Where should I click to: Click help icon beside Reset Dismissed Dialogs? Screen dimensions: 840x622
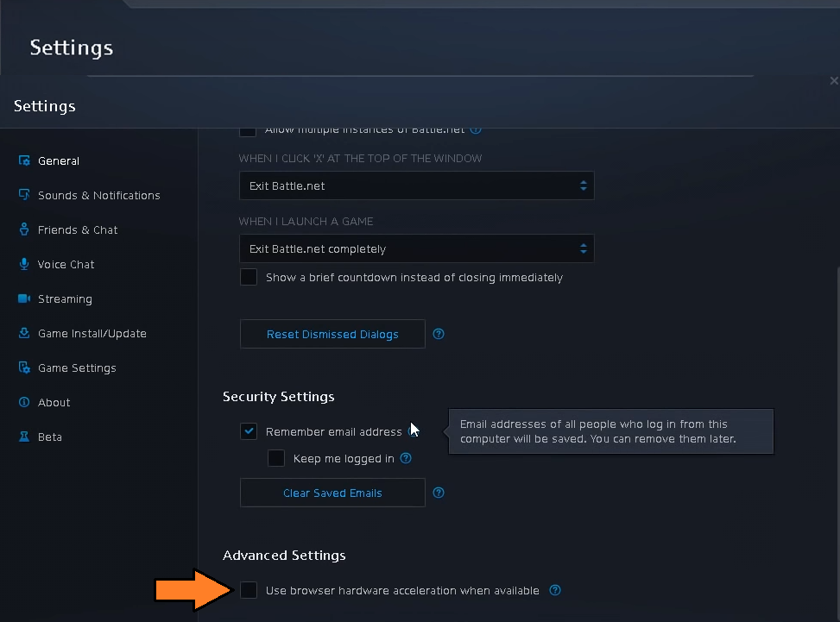click(439, 334)
